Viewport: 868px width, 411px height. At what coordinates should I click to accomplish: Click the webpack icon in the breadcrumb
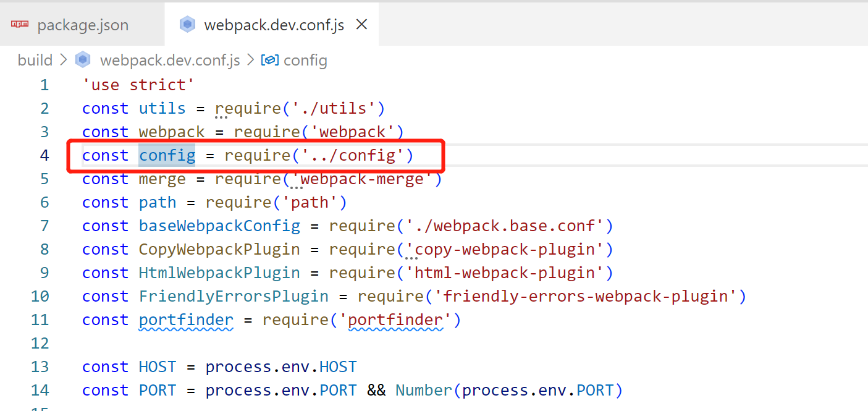[82, 60]
